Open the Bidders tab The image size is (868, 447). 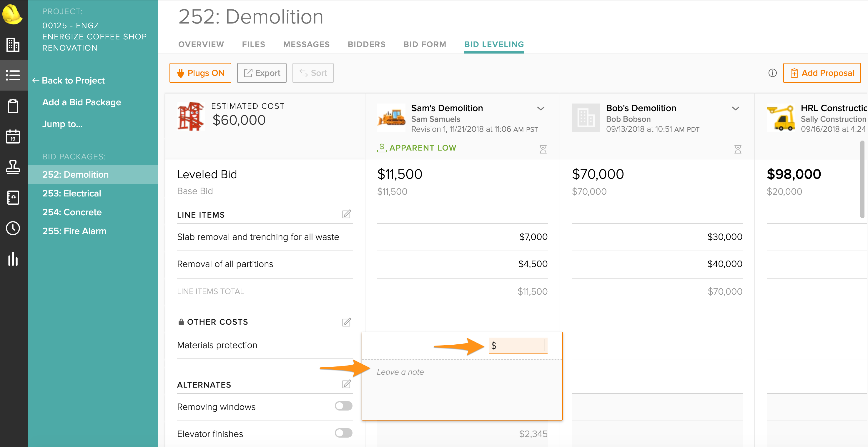click(366, 44)
